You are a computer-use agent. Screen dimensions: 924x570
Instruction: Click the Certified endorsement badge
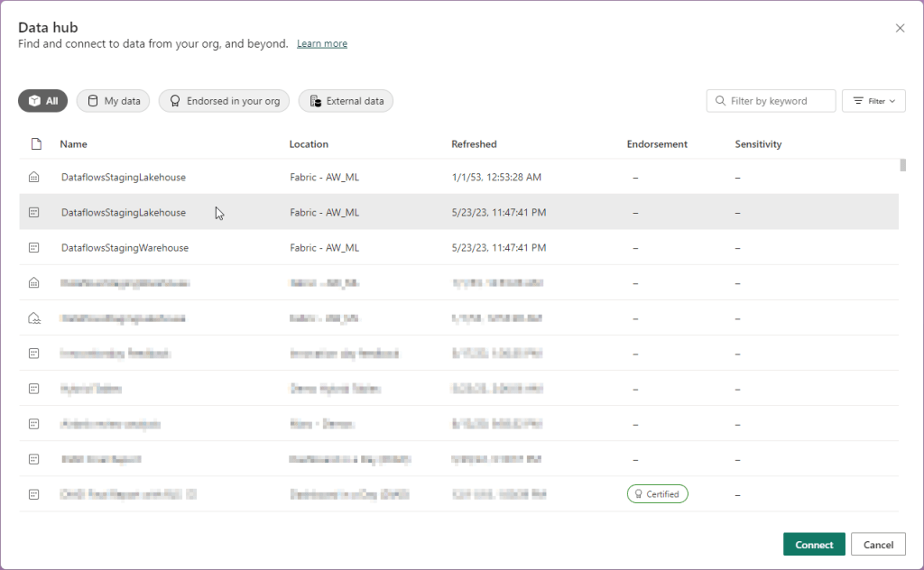click(x=657, y=494)
